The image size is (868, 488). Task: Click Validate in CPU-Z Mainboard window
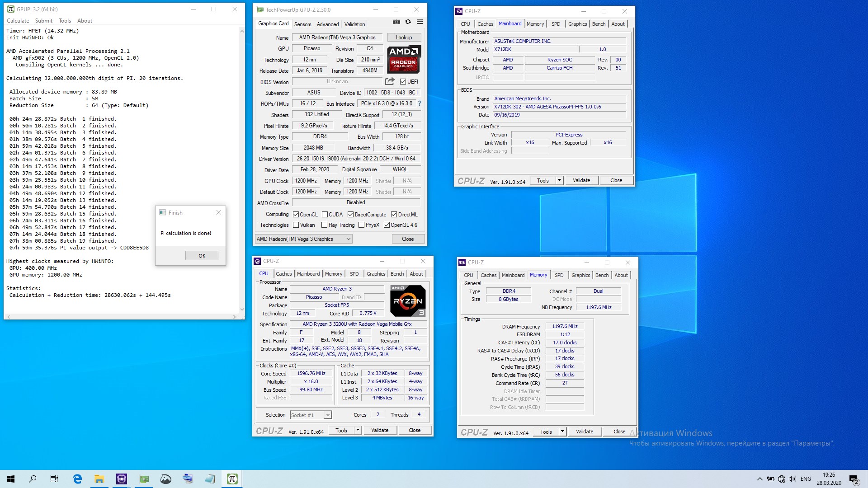pyautogui.click(x=581, y=180)
